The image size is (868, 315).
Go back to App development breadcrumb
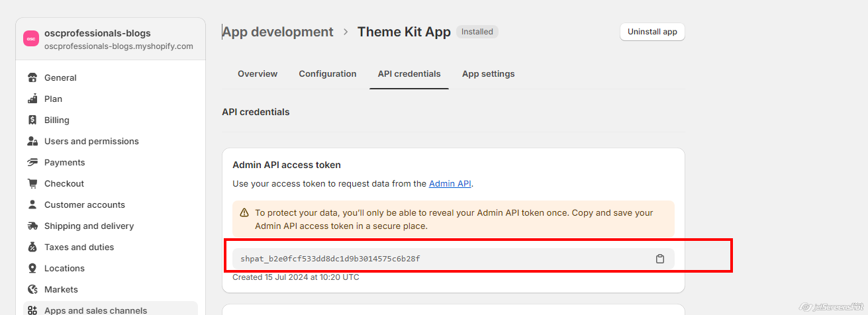(x=278, y=32)
